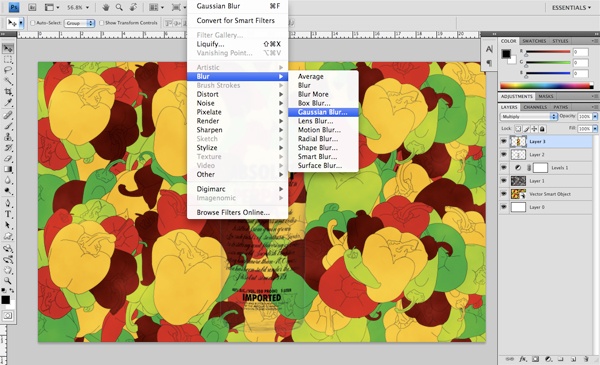
Task: Hide Layer 0 visibility eye
Action: (x=504, y=207)
